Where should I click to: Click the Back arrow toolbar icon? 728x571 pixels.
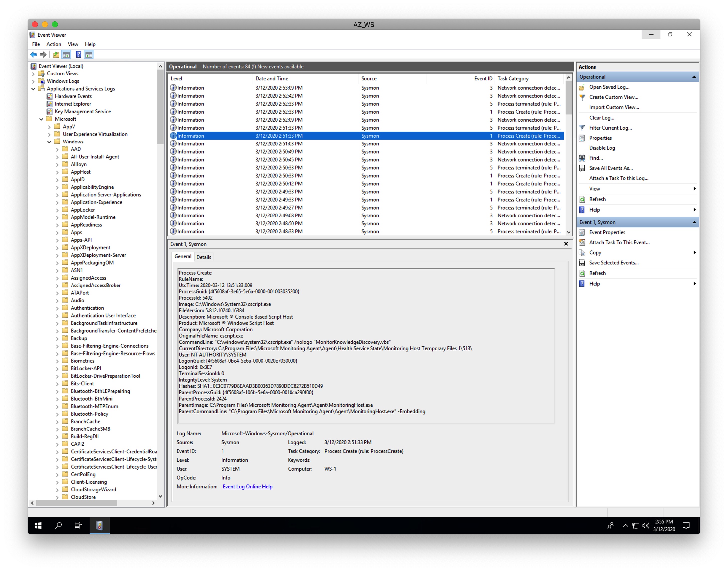click(33, 55)
